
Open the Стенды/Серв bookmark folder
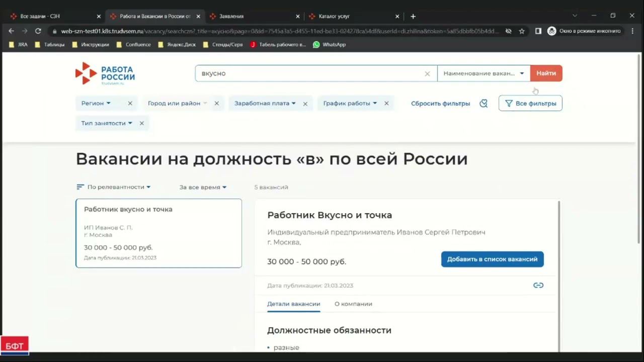pos(223,44)
